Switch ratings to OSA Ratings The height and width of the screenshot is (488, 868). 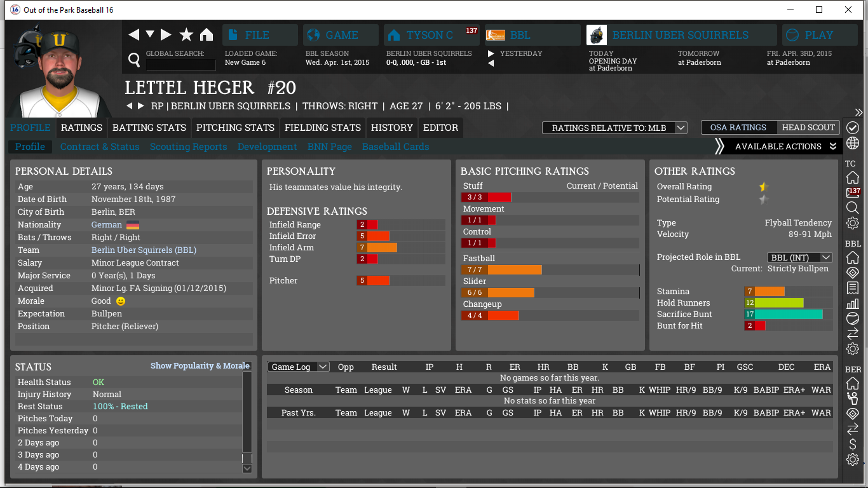[x=738, y=128]
